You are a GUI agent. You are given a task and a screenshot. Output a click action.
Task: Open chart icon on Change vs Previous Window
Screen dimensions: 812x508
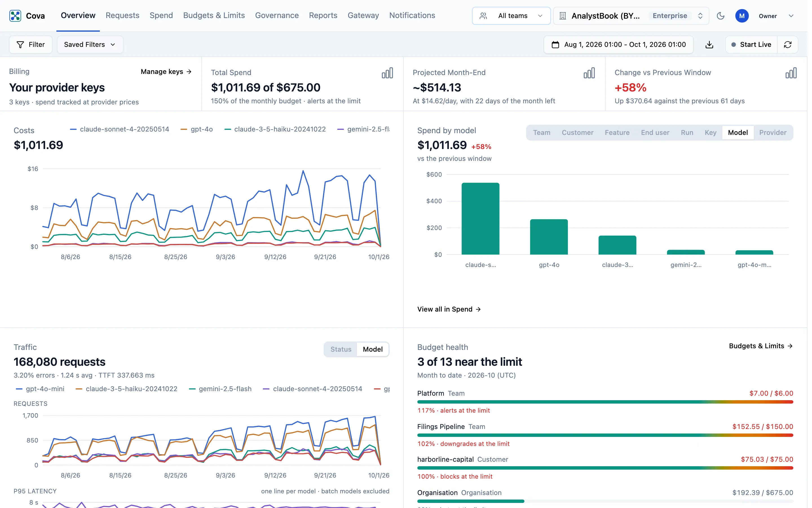coord(791,73)
